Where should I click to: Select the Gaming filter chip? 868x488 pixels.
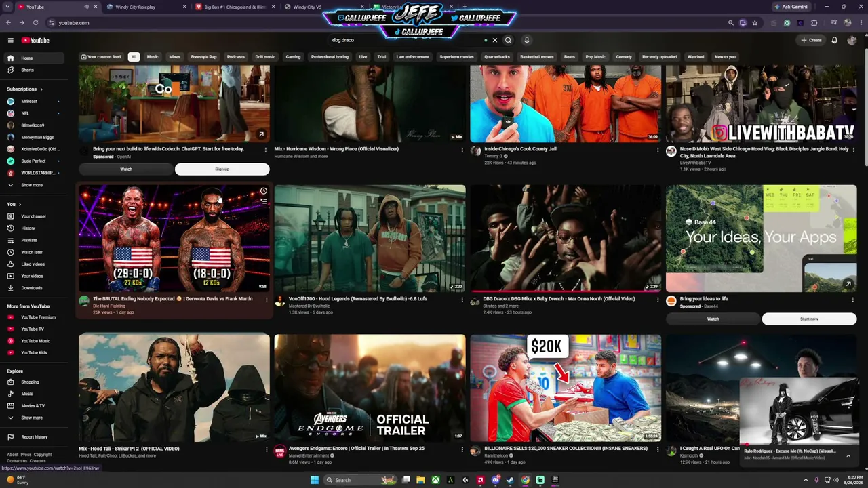(x=293, y=57)
